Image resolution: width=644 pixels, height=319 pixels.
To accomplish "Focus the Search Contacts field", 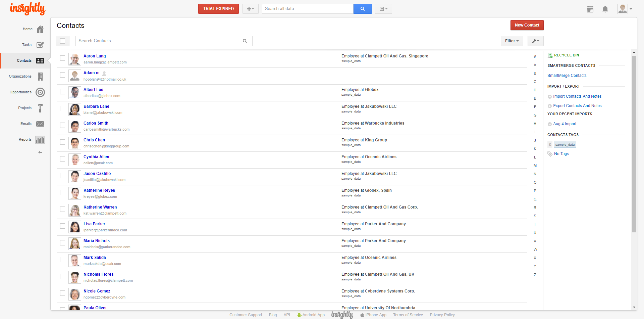I will point(164,41).
